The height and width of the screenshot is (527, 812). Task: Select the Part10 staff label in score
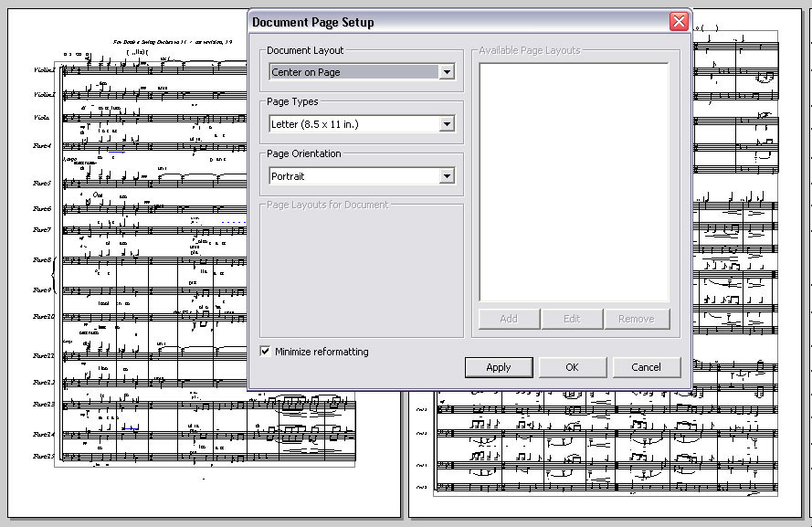click(44, 316)
